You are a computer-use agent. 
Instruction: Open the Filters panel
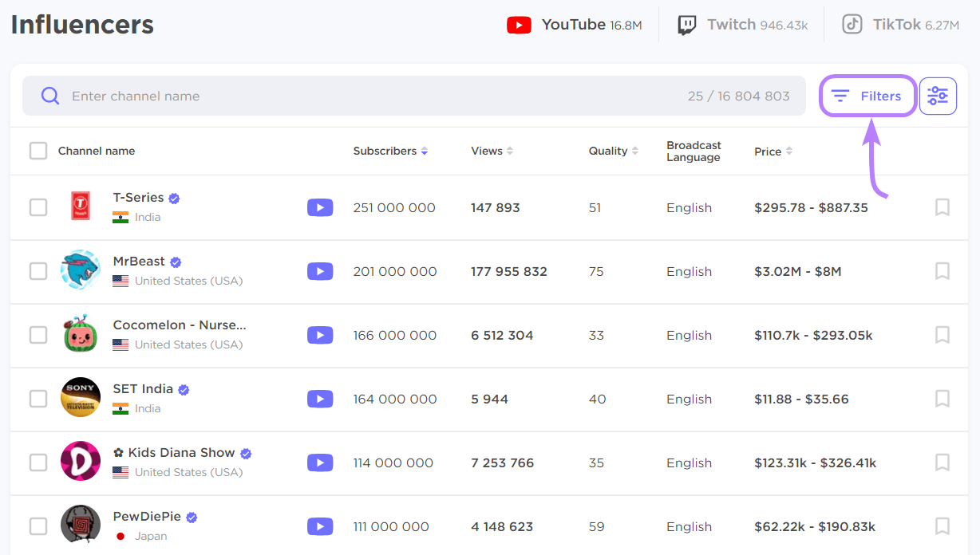tap(867, 95)
